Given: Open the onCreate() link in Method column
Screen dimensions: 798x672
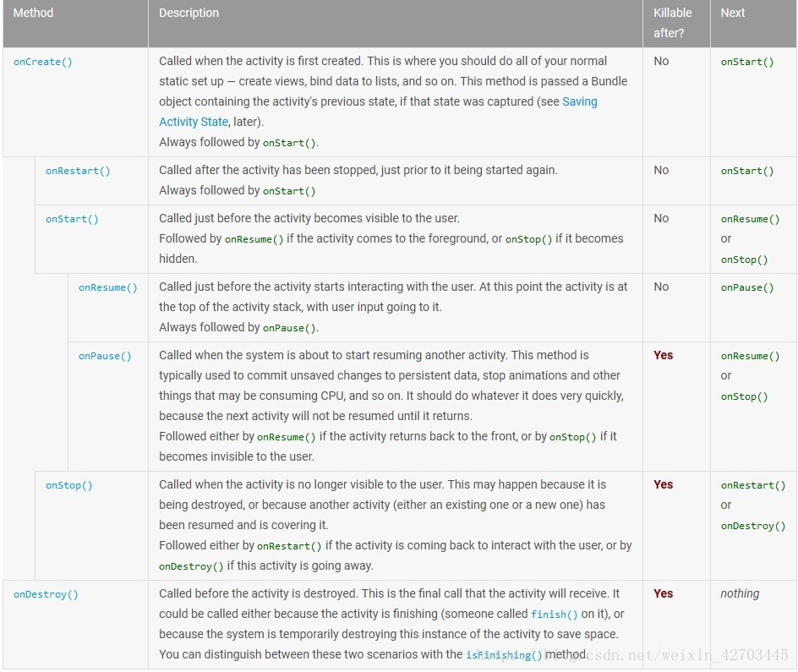Looking at the screenshot, I should point(43,62).
